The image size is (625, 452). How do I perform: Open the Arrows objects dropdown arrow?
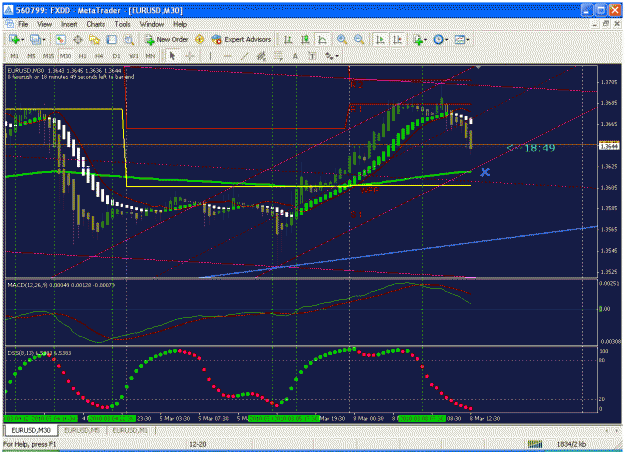(337, 56)
